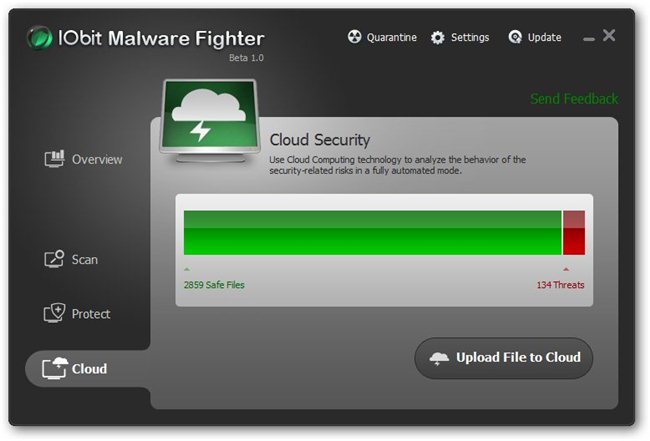Click the red threats bar segment
This screenshot has height=441, width=650.
tap(574, 233)
